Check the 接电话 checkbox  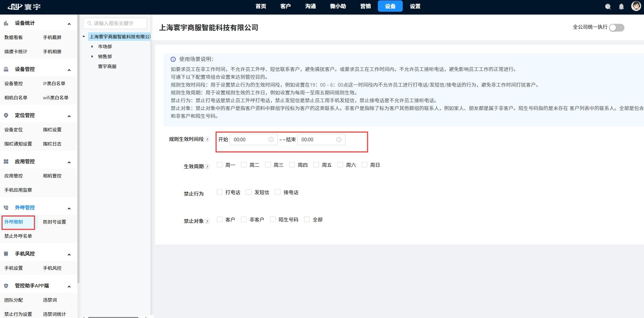click(x=278, y=192)
